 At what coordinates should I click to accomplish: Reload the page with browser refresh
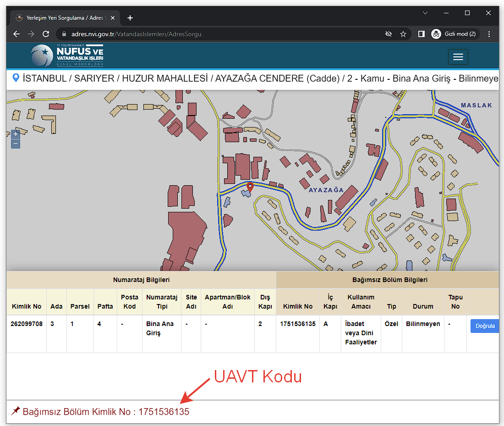coord(46,34)
